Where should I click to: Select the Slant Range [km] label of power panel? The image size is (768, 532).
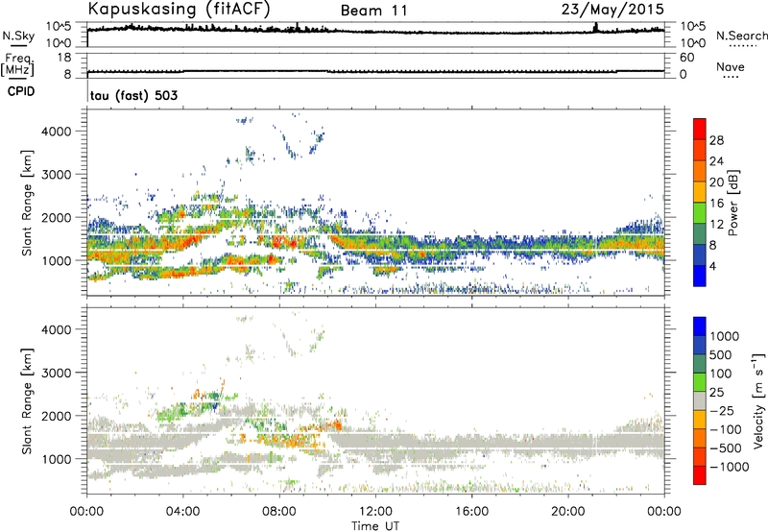27,204
